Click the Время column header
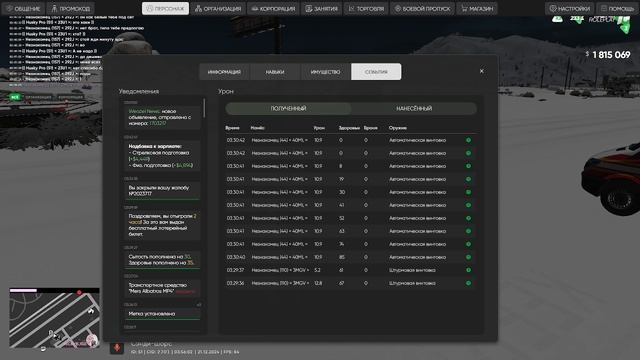The width and height of the screenshot is (640, 360). [232, 128]
